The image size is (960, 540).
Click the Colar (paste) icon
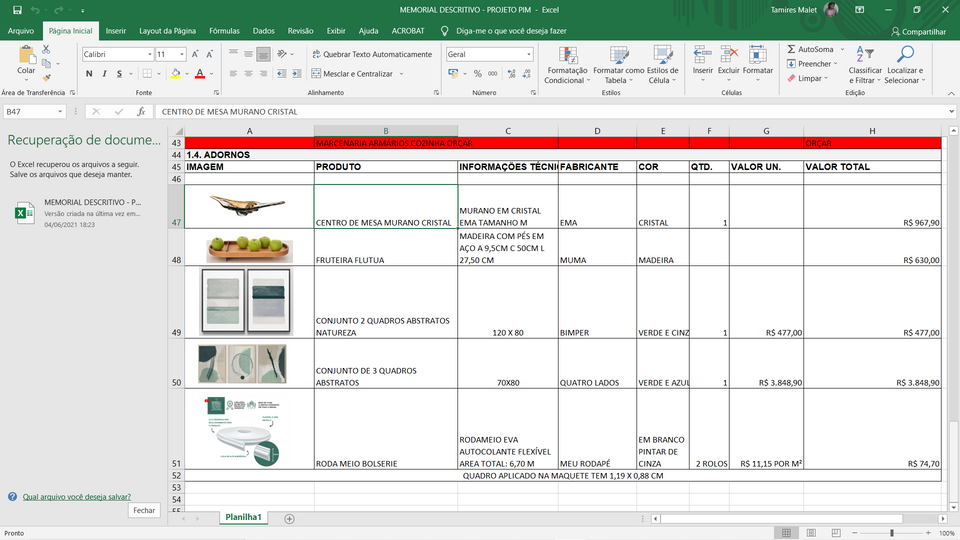point(26,56)
